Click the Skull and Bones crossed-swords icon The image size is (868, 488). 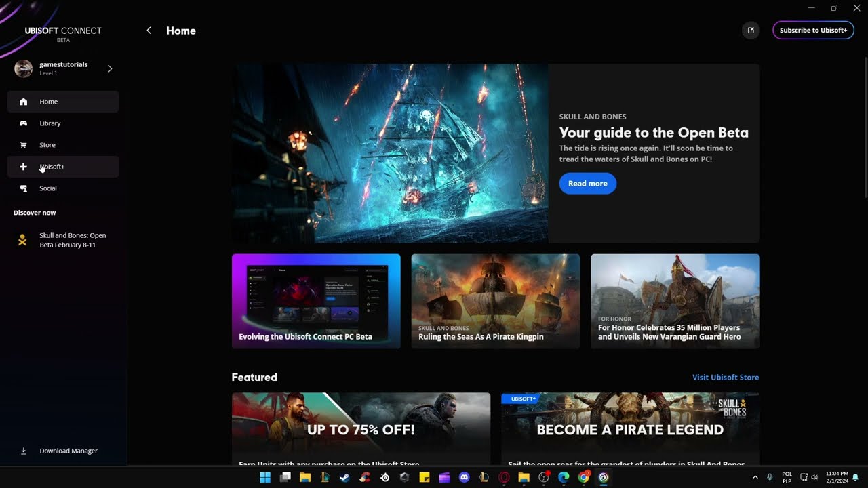click(23, 240)
